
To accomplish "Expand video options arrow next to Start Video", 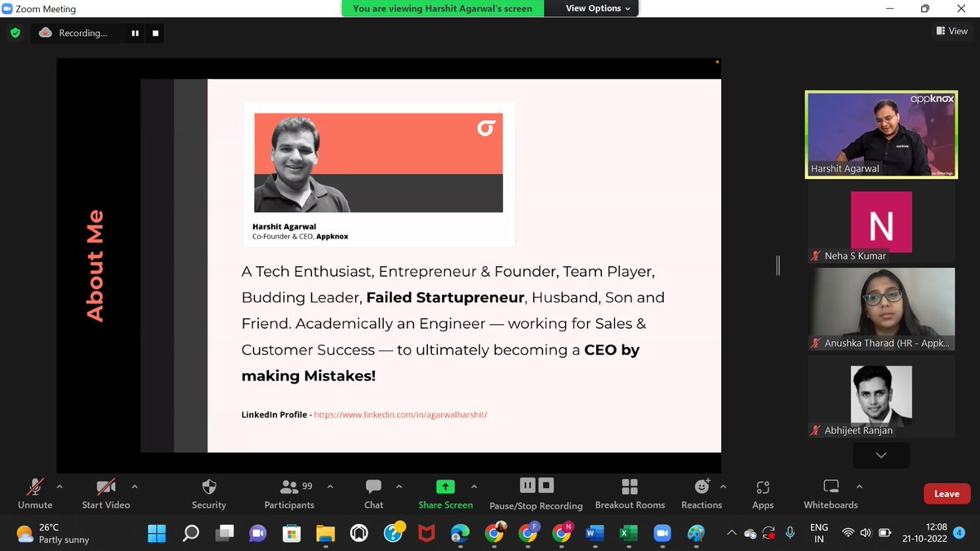I will point(135,487).
